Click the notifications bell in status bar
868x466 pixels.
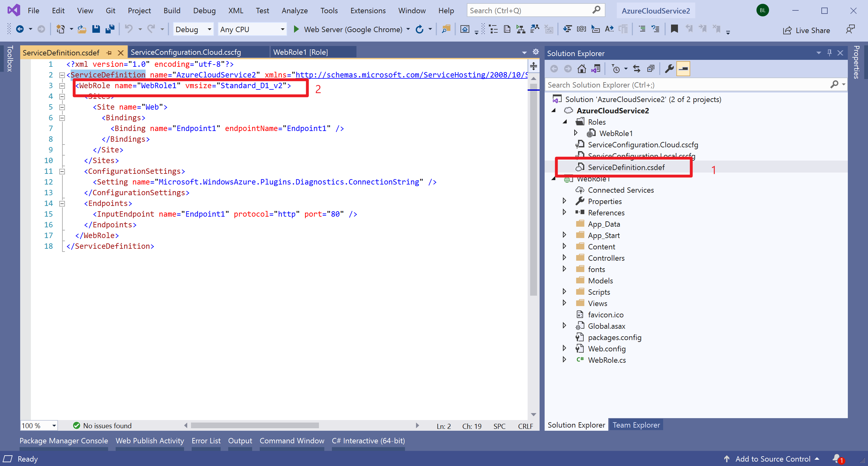[x=836, y=458]
